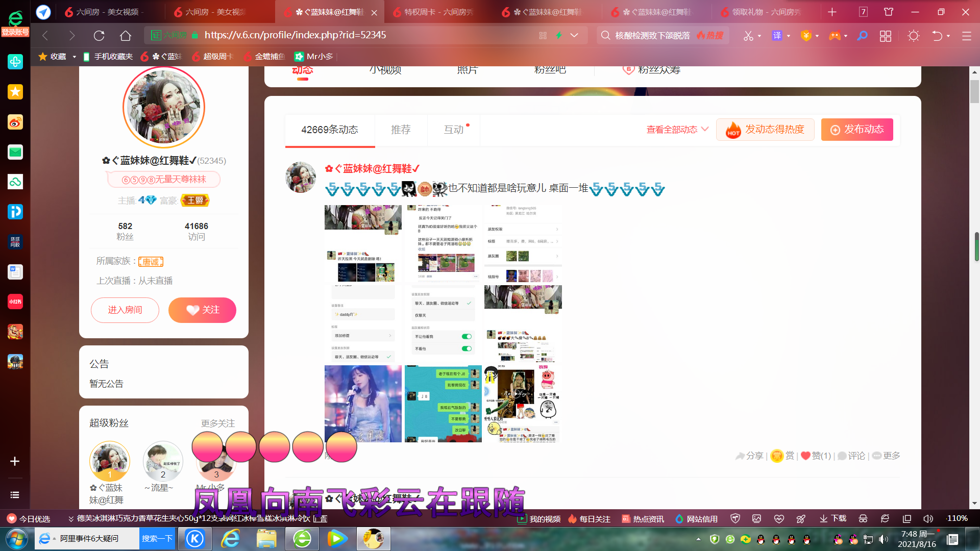This screenshot has width=980, height=551.
Task: Click the blue magnifier find icon
Action: [862, 36]
